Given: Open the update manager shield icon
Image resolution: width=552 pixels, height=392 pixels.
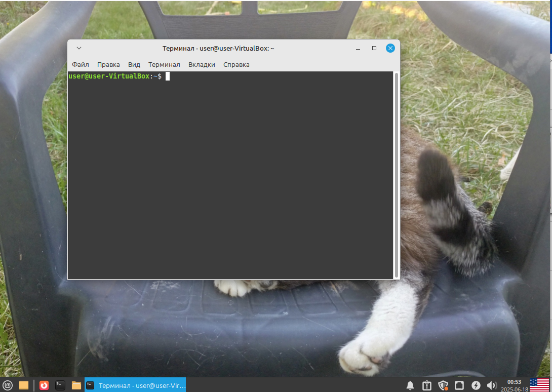Looking at the screenshot, I should click(x=443, y=385).
